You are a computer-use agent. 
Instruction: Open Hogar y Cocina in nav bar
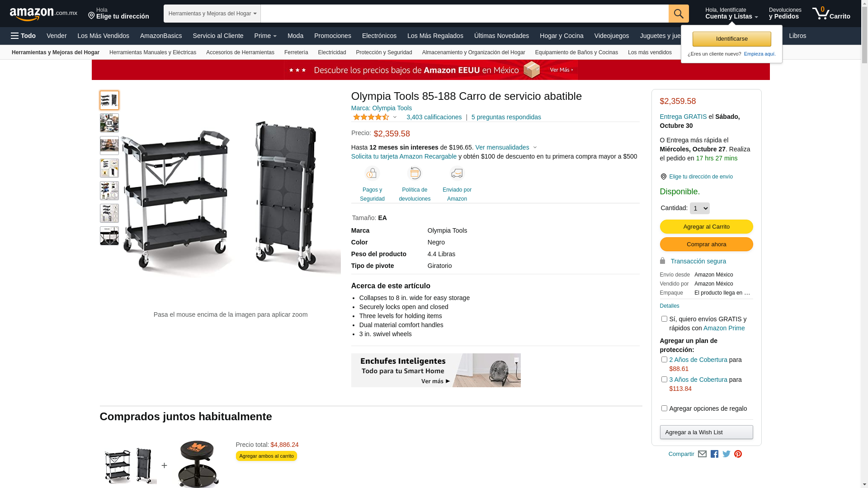(x=561, y=36)
